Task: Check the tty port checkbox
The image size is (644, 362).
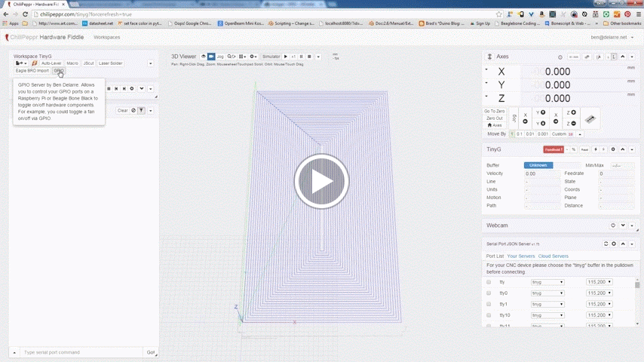Action: coord(489,282)
